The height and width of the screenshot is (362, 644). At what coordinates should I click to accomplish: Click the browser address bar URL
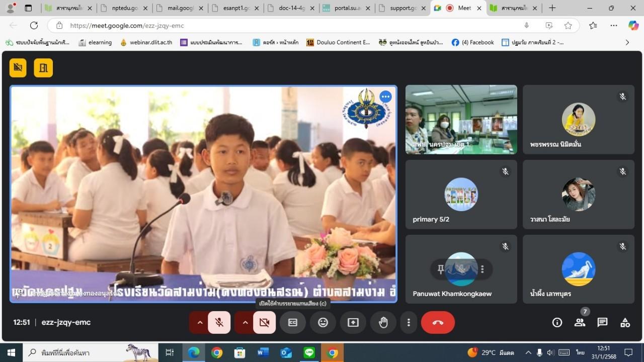[x=127, y=26]
